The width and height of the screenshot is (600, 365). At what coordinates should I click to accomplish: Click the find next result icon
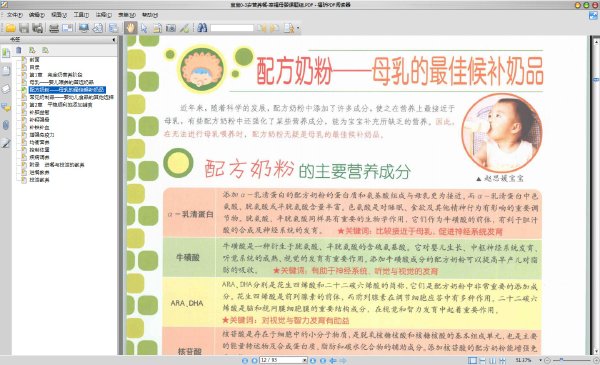(274, 28)
